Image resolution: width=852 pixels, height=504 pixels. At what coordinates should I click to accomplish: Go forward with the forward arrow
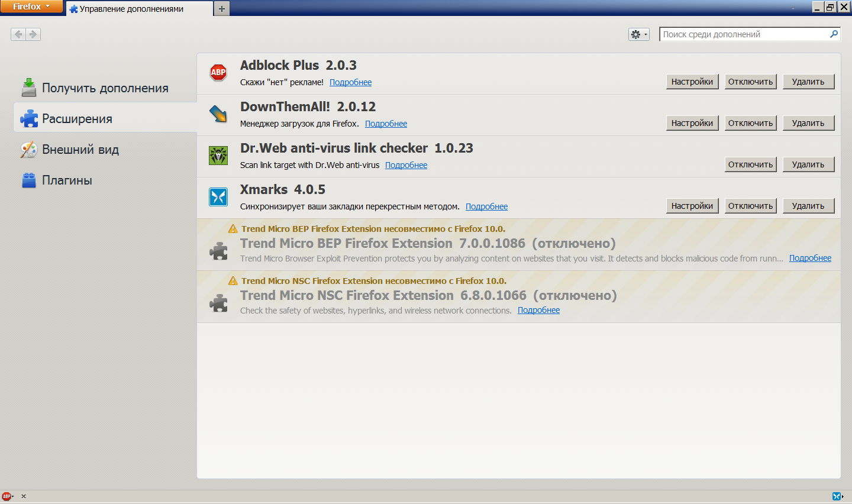pyautogui.click(x=33, y=34)
